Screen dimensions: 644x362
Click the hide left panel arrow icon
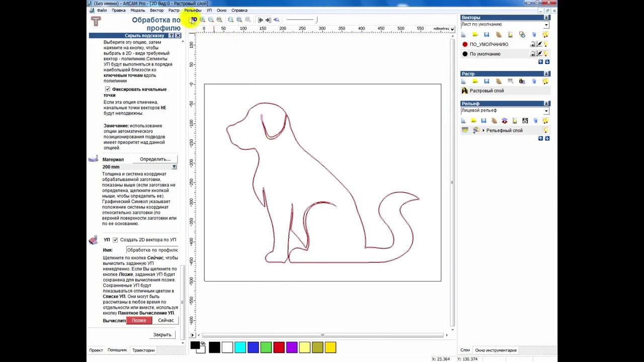tap(260, 20)
